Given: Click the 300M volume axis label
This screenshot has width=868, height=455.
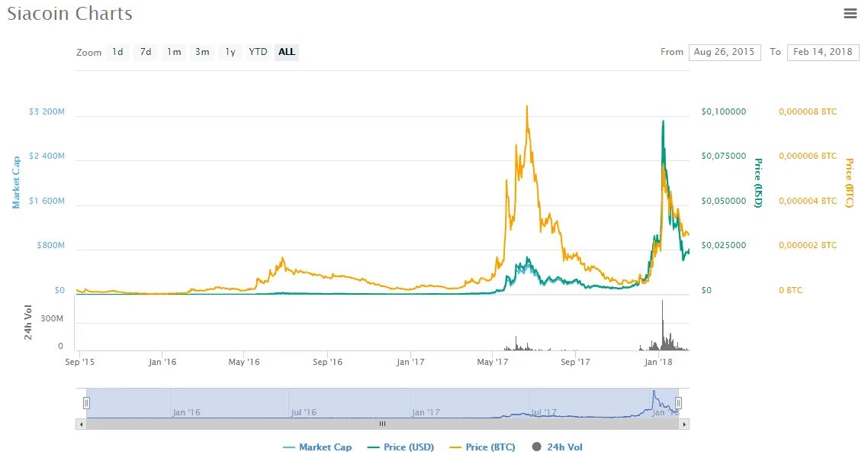Looking at the screenshot, I should [51, 318].
